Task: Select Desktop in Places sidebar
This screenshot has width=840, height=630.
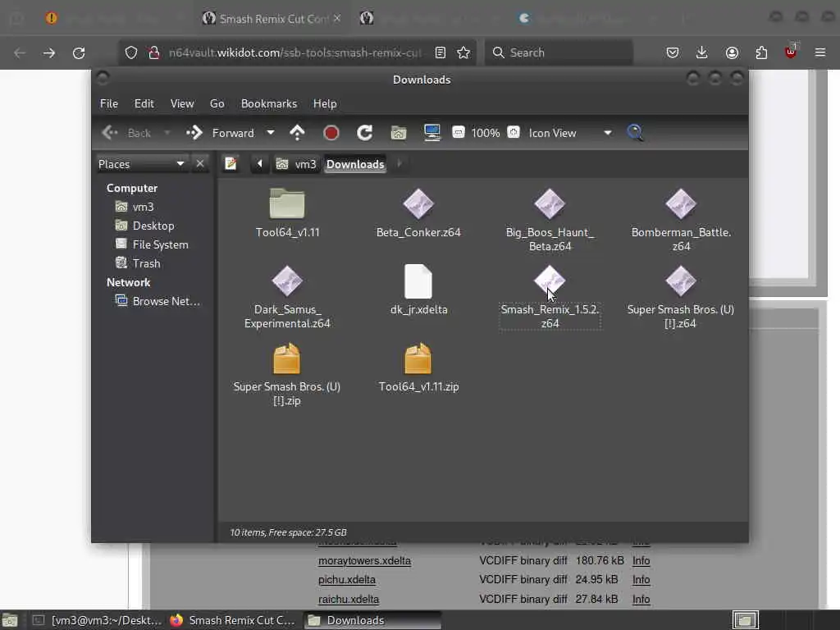Action: [x=144, y=226]
